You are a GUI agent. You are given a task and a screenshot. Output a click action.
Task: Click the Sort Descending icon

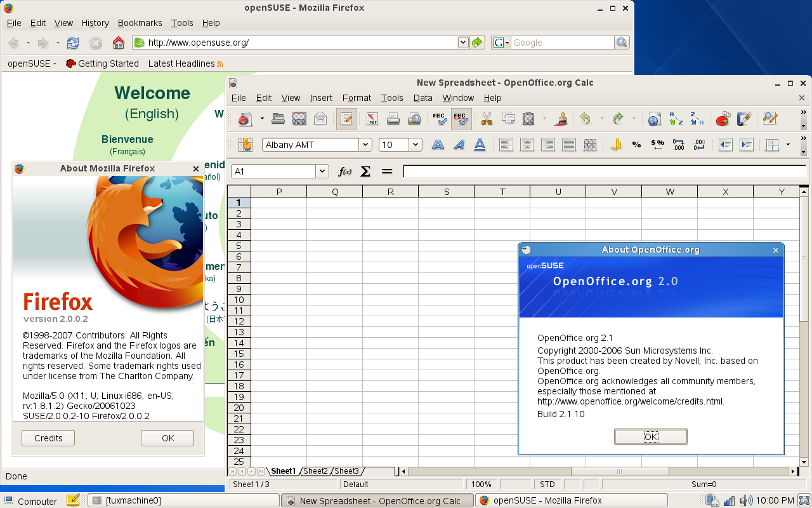tap(697, 119)
